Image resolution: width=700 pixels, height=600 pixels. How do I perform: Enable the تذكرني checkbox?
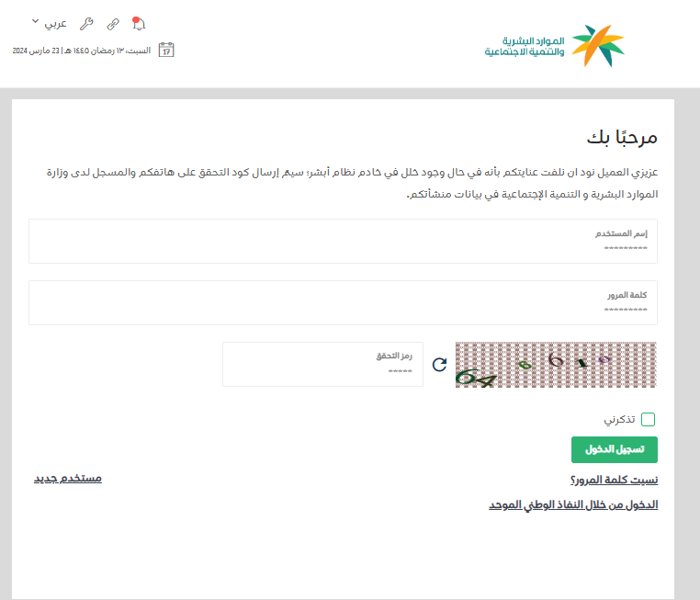point(649,420)
